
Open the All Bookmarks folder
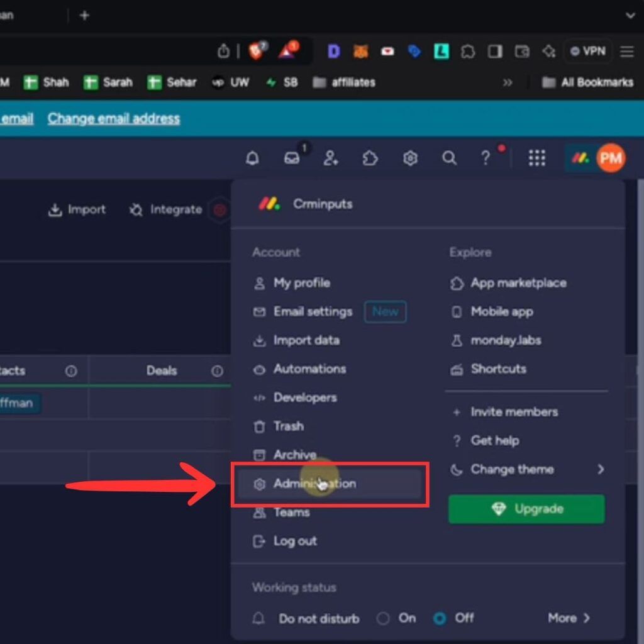click(x=588, y=82)
